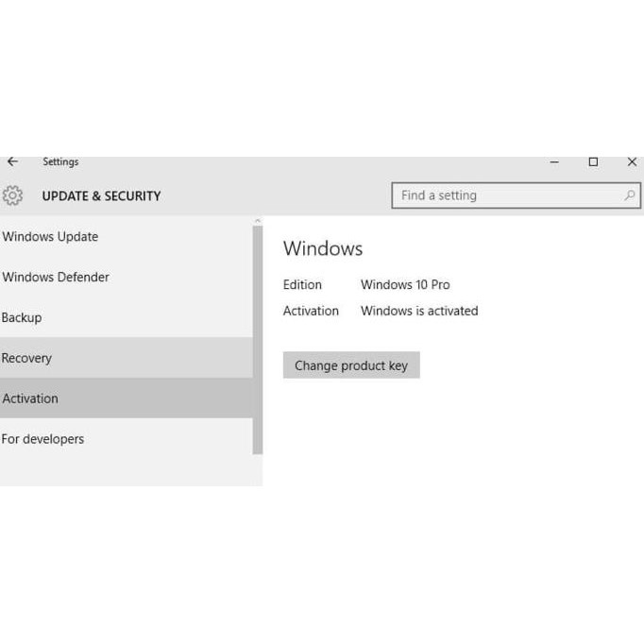
Task: Click the 'Windows' section heading
Action: pos(323,248)
